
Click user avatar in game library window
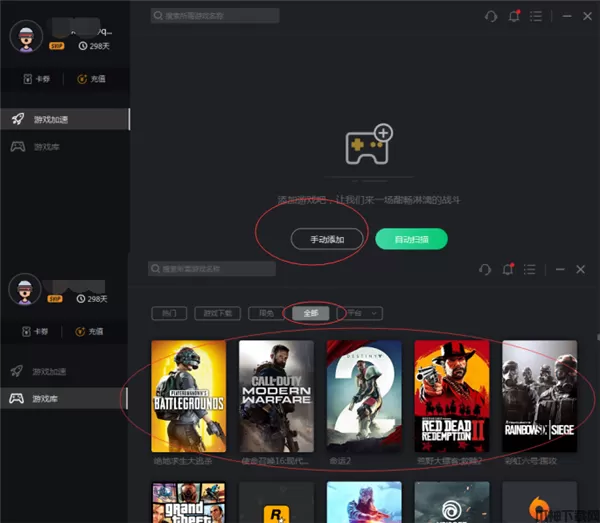[25, 289]
